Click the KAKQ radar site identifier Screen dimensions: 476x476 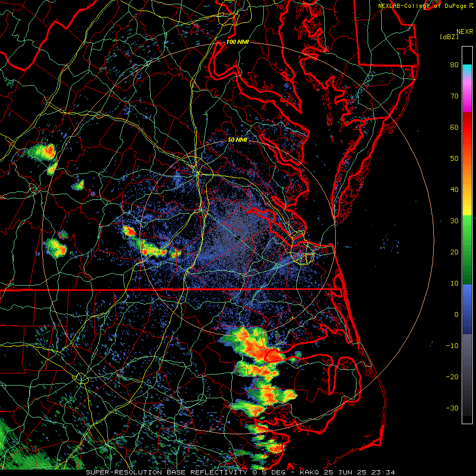[x=310, y=472]
